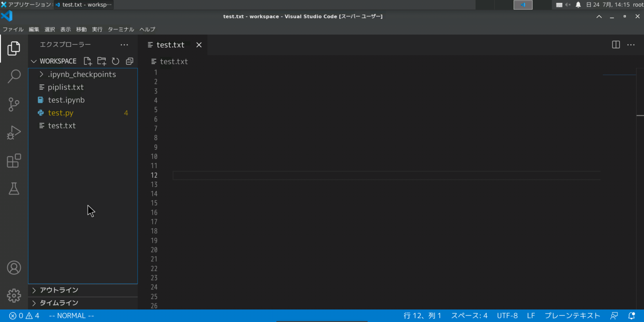Split the editor to the right
The width and height of the screenshot is (644, 322).
pos(615,44)
